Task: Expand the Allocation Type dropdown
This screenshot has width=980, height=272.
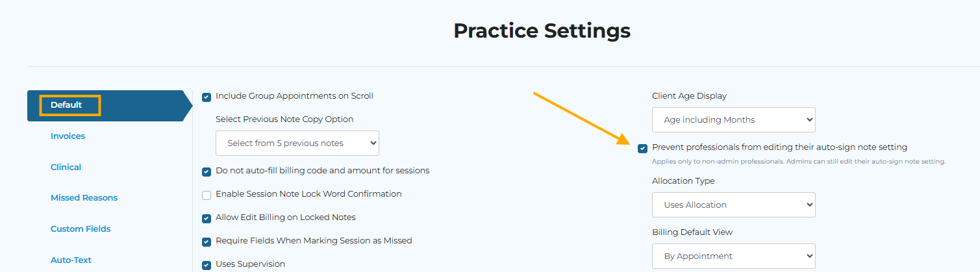Action: tap(734, 204)
